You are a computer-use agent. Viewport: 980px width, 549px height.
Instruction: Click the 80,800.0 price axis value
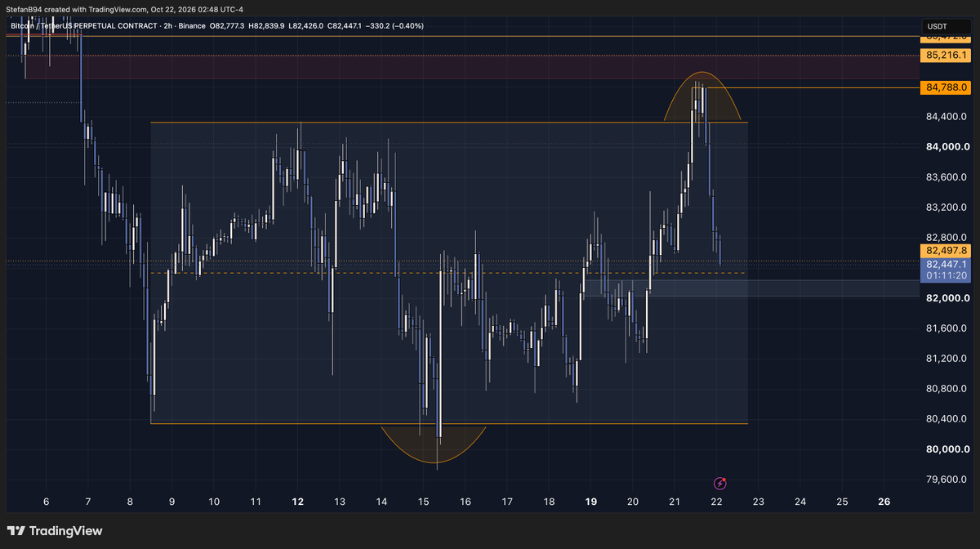(x=947, y=389)
